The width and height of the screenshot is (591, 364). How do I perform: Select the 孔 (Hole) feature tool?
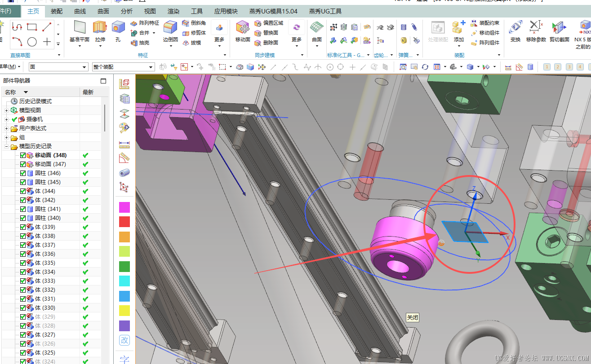pos(118,28)
